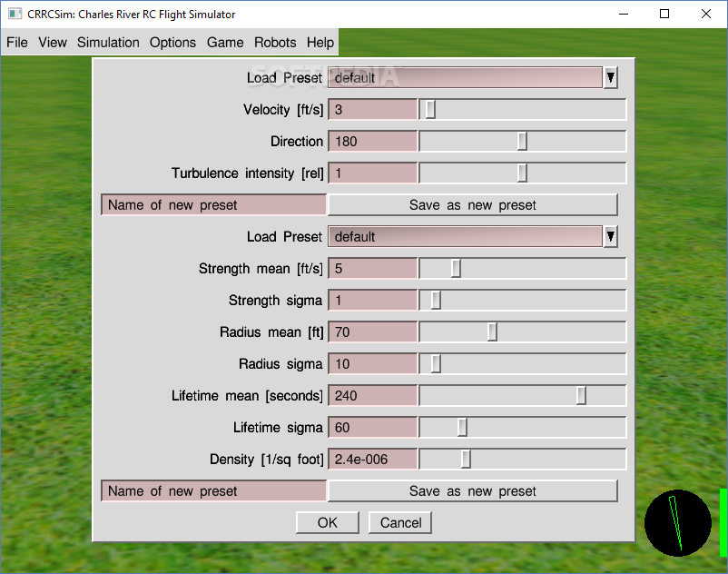The image size is (728, 574).
Task: Click the circular wind direction indicator
Action: click(678, 523)
